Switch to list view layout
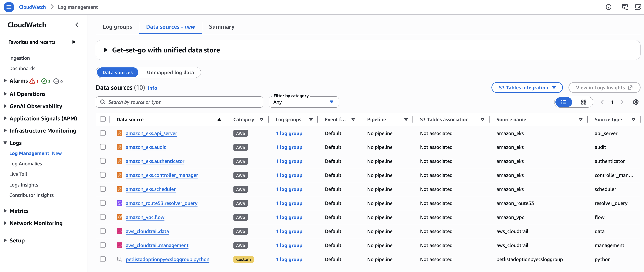 (x=563, y=102)
